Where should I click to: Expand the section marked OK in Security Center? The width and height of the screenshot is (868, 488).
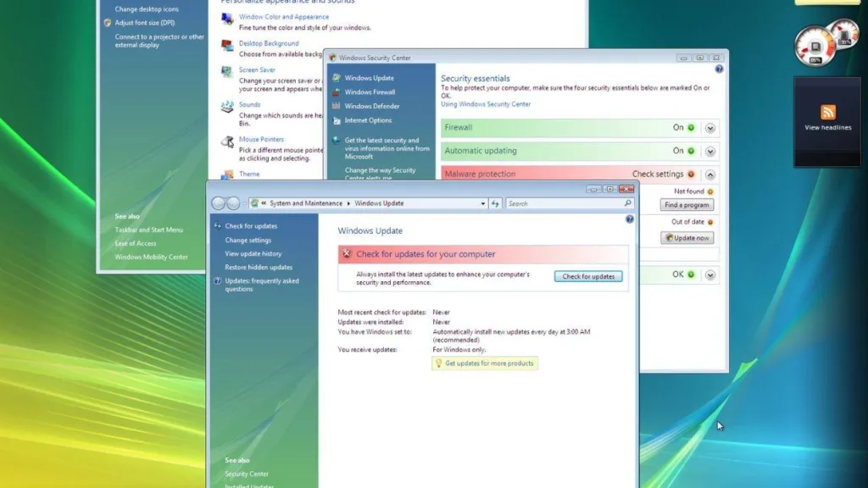(709, 275)
